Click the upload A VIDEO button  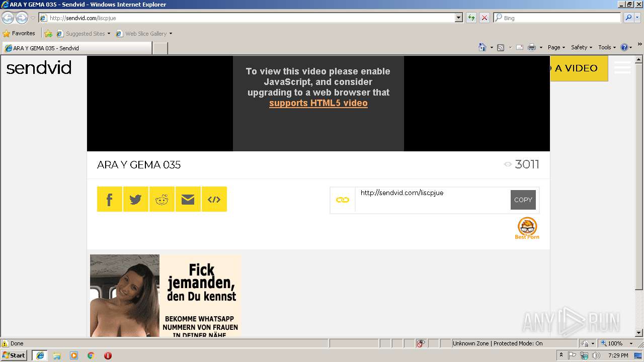579,68
